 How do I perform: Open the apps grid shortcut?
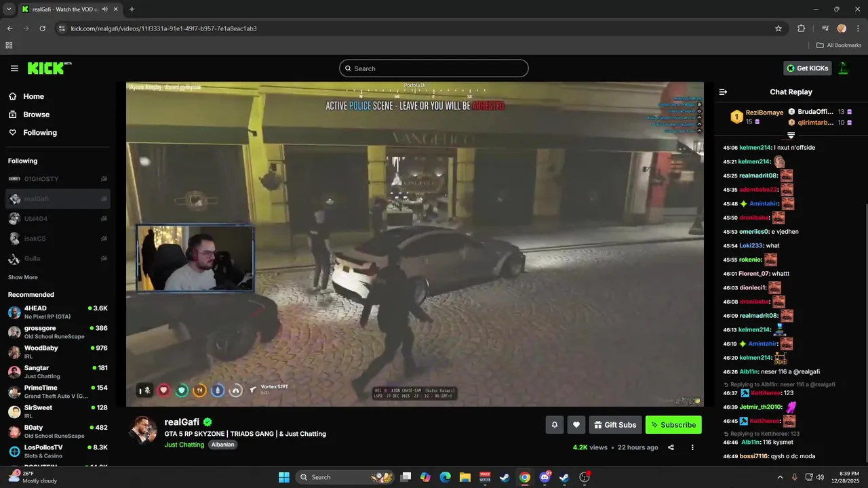tap(9, 45)
